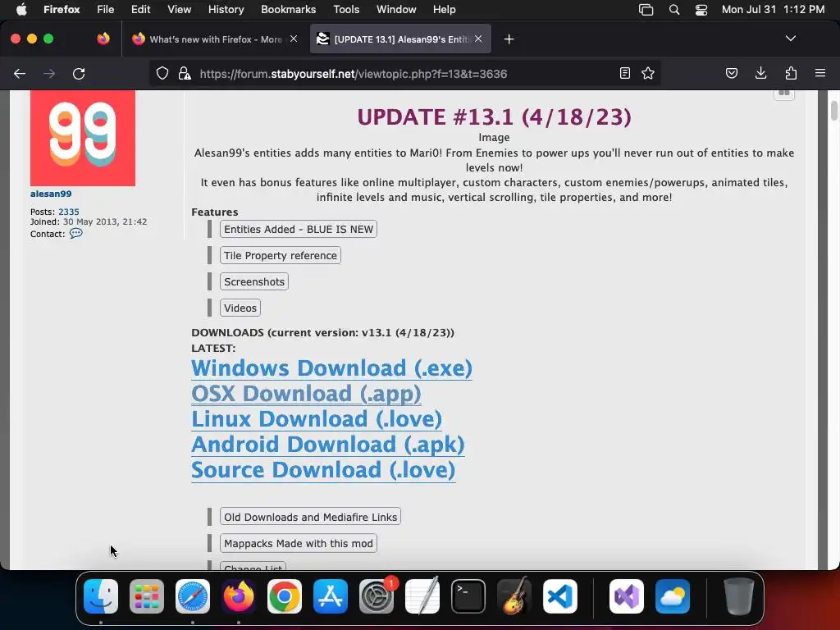The width and height of the screenshot is (840, 630).
Task: Click the OSX Download (.app) link
Action: click(306, 394)
